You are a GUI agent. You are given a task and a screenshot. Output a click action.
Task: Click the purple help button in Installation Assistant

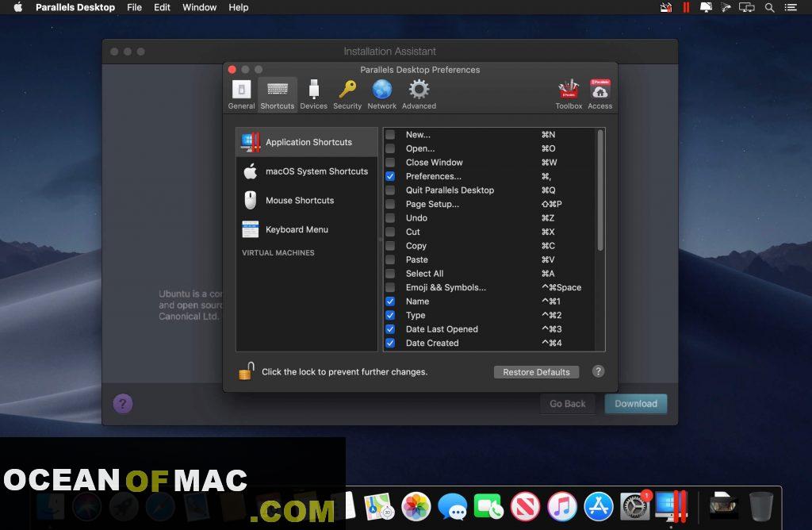(x=123, y=404)
